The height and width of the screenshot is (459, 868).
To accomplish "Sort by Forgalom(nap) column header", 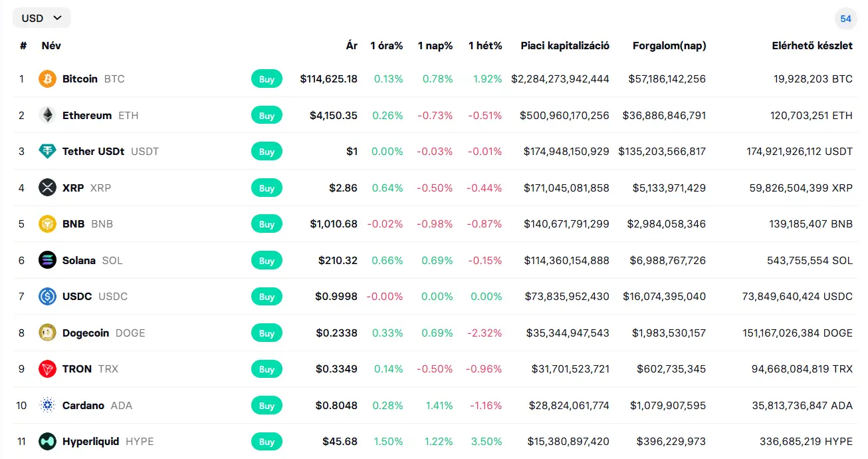I will click(669, 46).
